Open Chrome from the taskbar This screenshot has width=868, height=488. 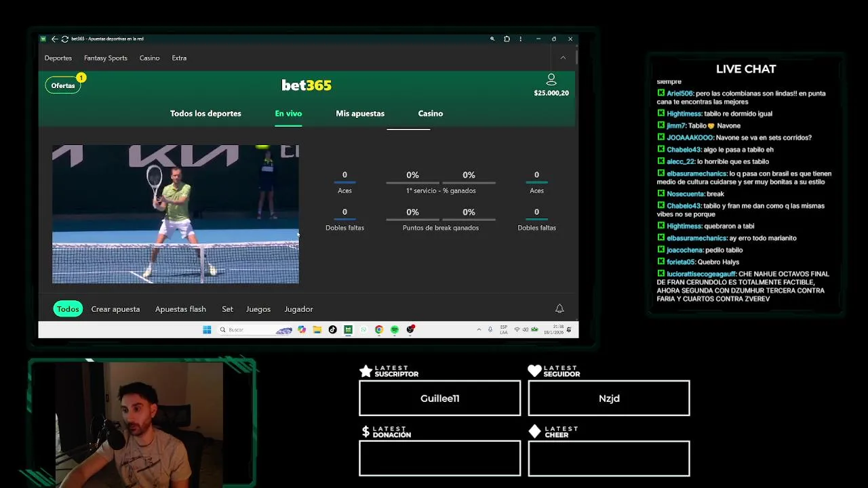[379, 329]
